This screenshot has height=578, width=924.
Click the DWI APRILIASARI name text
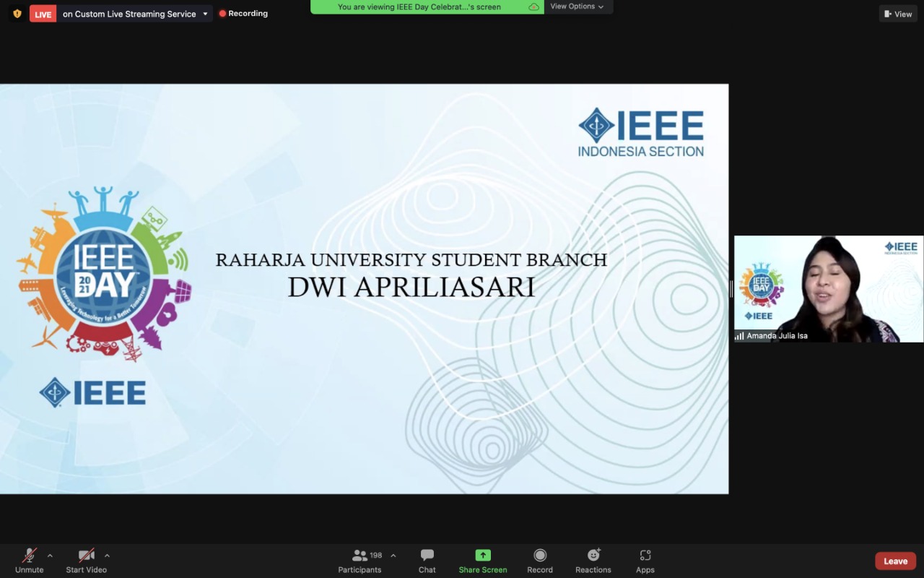pyautogui.click(x=411, y=288)
